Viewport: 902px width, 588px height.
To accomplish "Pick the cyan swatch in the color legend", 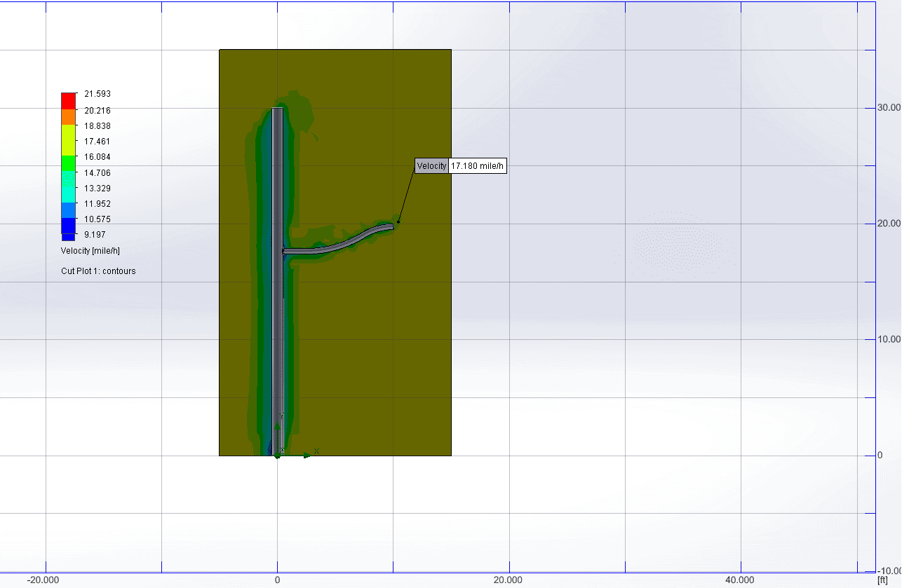I will (x=68, y=187).
